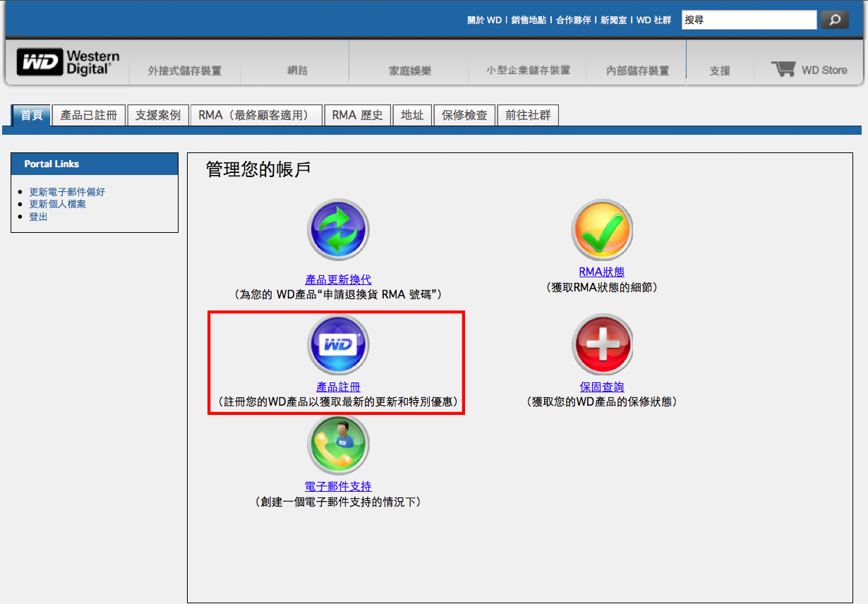Switch to the 產品已註冊 tab

tap(89, 115)
